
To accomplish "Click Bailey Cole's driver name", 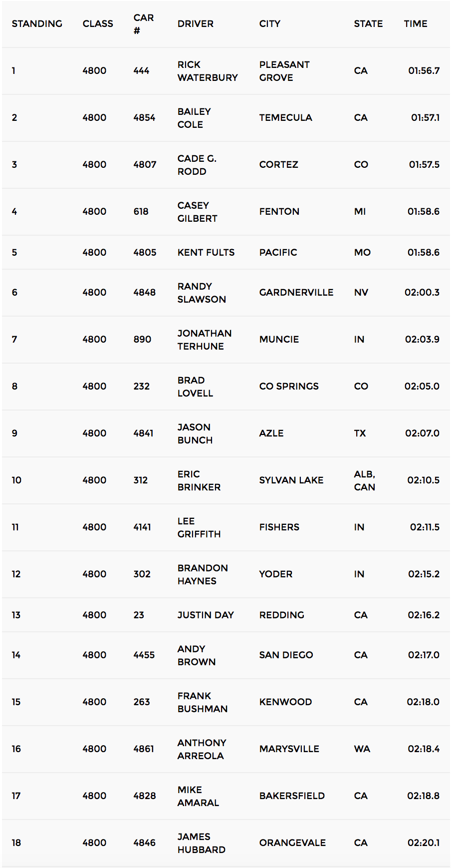I will (194, 118).
